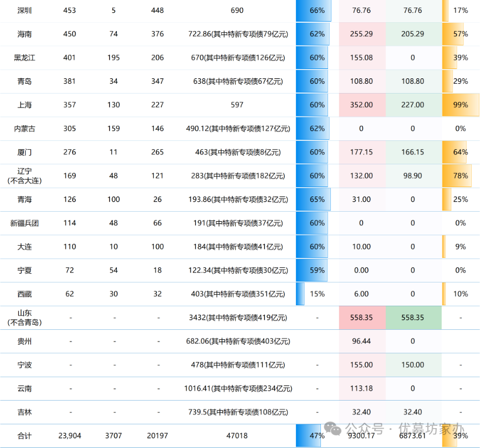The image size is (480, 448).
Task: Click the orange 64% bar for 厦门
Action: pos(455,152)
